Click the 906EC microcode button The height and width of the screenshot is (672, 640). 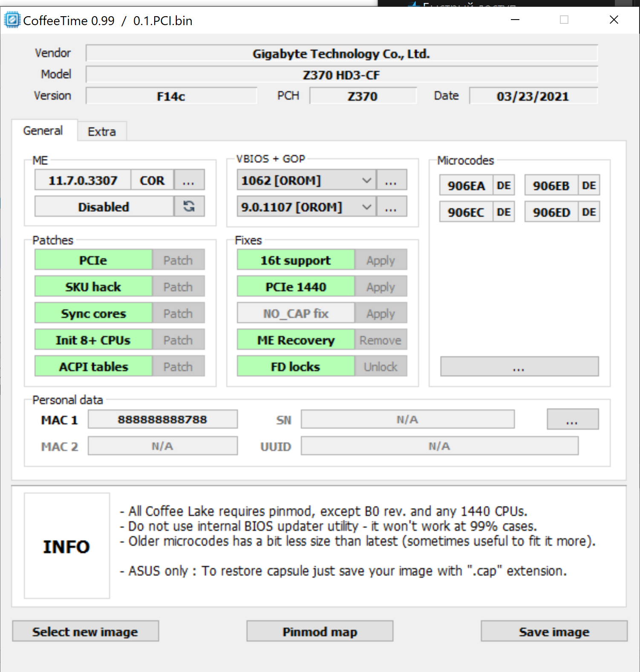tap(466, 212)
